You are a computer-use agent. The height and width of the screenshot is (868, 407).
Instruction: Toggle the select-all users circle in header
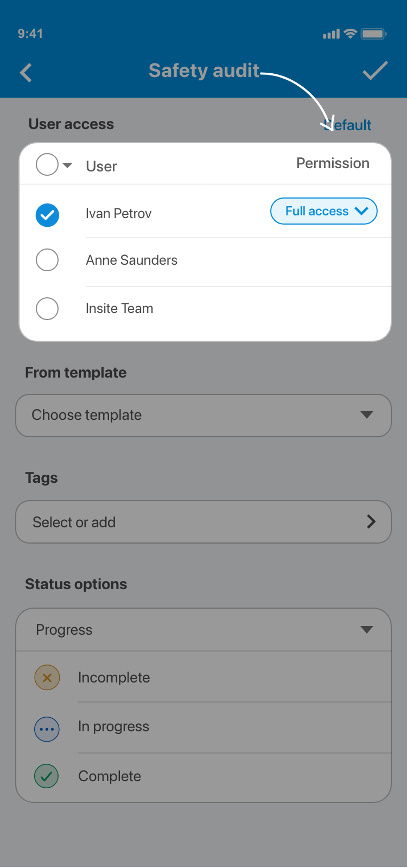47,164
